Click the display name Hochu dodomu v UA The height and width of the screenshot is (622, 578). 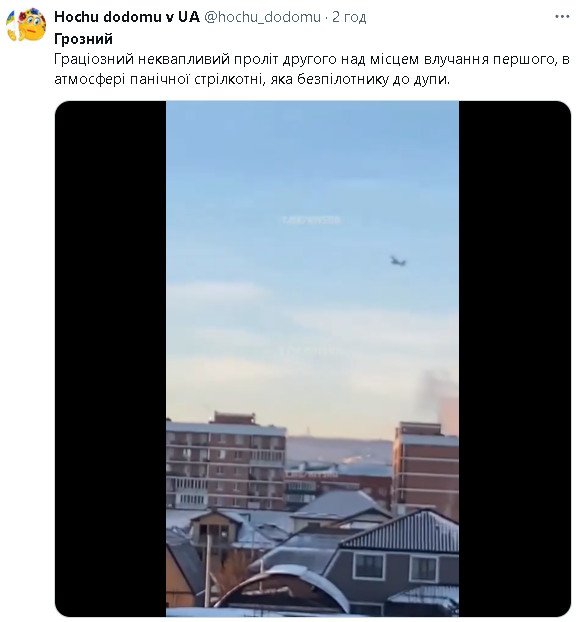point(127,17)
